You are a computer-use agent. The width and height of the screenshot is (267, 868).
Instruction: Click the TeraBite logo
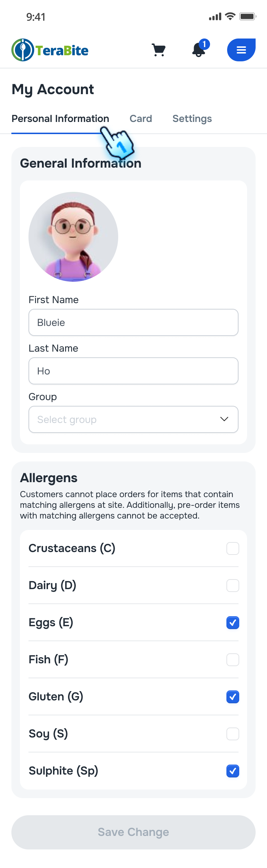[50, 50]
